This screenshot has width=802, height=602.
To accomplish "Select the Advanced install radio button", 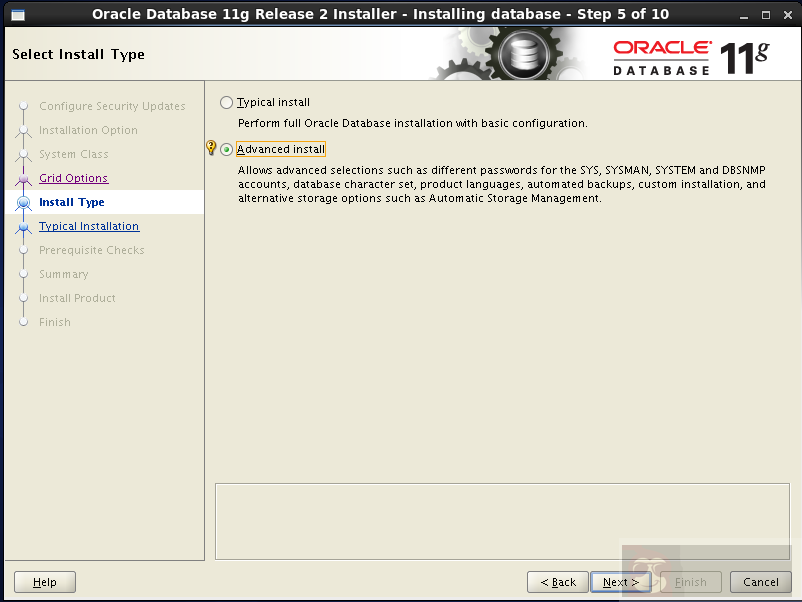I will pos(226,148).
